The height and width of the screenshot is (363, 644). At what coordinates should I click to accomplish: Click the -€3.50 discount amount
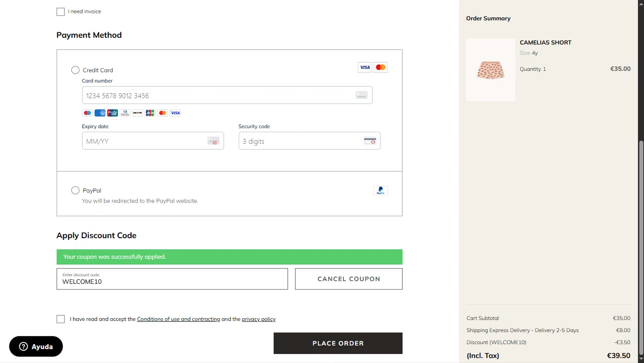pyautogui.click(x=622, y=342)
